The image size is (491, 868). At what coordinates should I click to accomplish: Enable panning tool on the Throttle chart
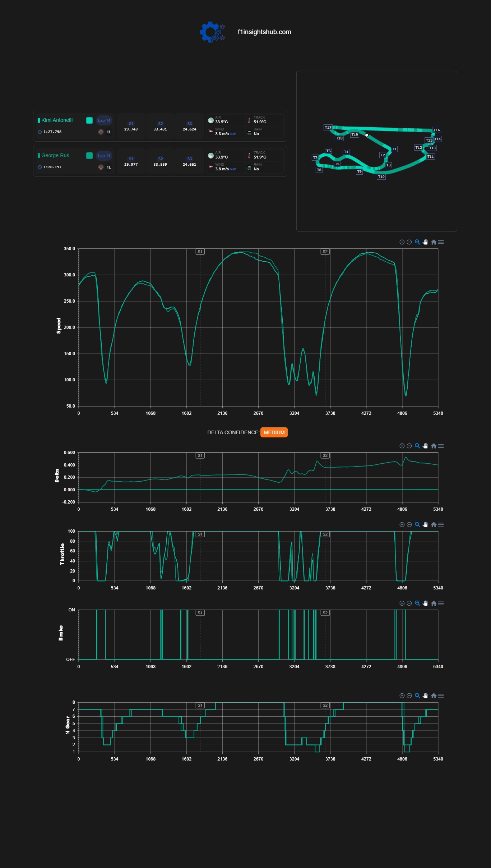click(x=425, y=525)
